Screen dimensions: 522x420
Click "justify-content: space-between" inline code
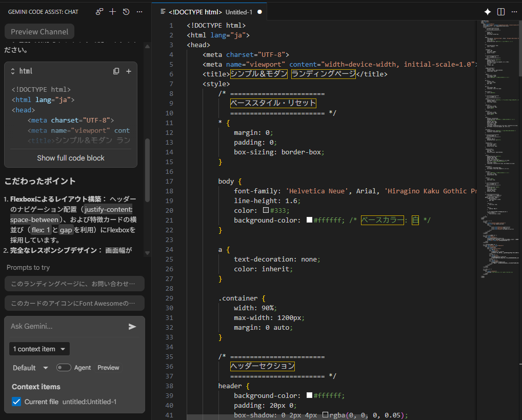tap(71, 214)
